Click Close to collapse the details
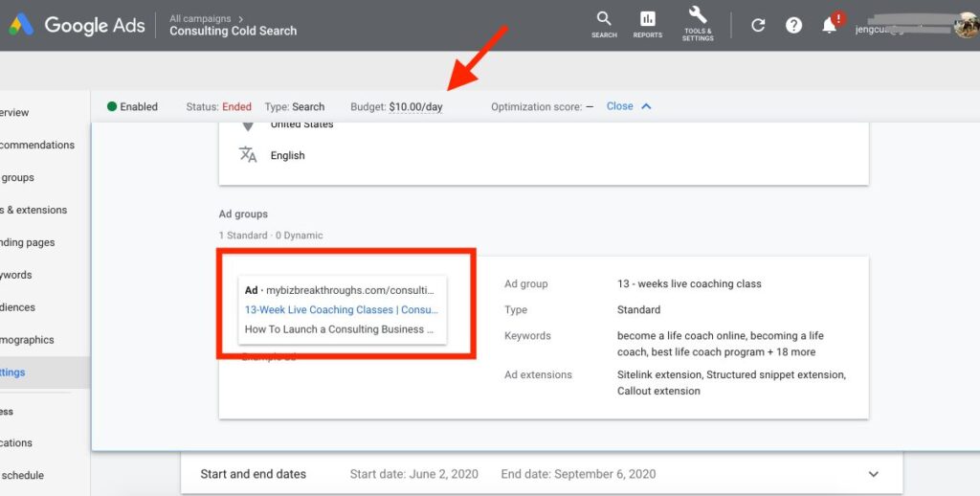The image size is (980, 496). [619, 106]
